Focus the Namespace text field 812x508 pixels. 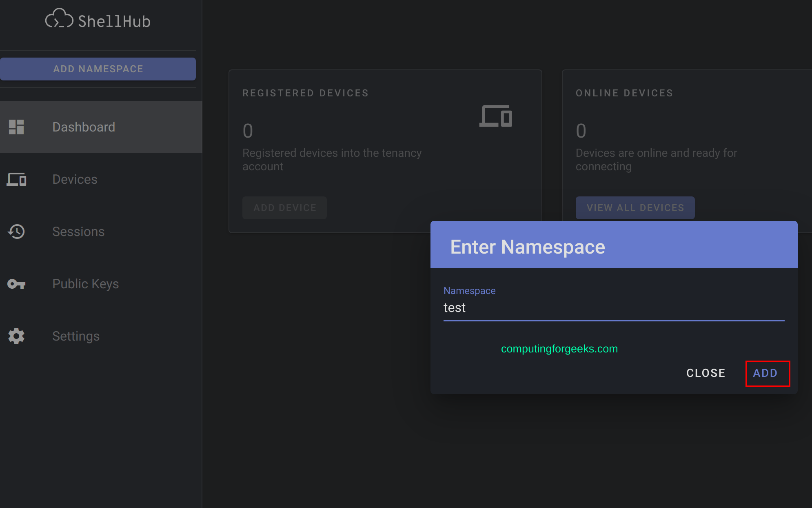[x=613, y=308]
